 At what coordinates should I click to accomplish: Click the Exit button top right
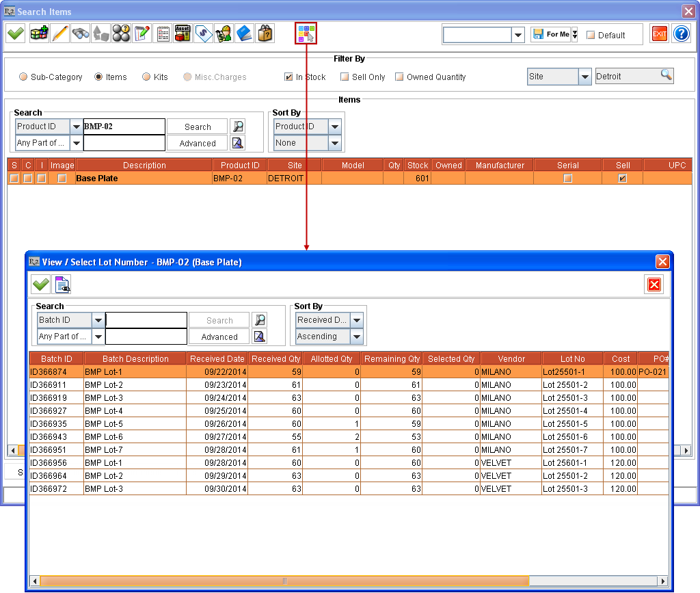pyautogui.click(x=658, y=32)
